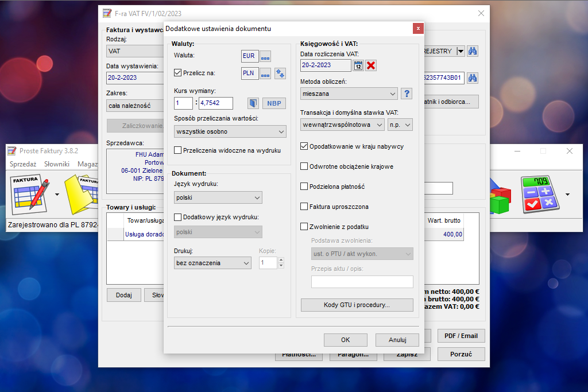Click the exchange rate book icon
Screen dimensions: 588x392
[253, 103]
